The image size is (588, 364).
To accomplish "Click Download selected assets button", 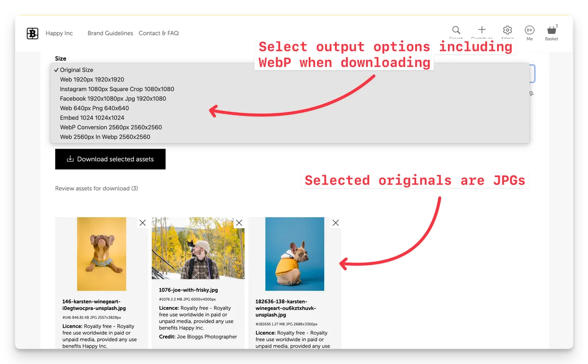I will tap(110, 159).
